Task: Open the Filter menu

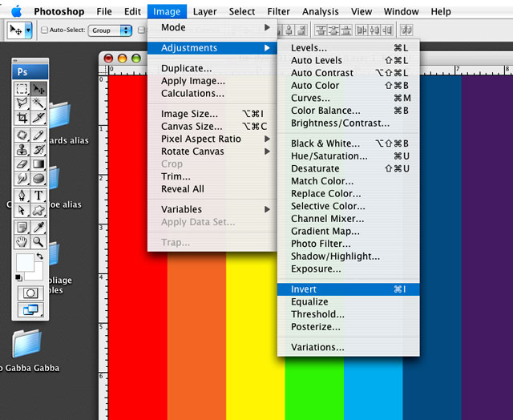Action: 278,11
